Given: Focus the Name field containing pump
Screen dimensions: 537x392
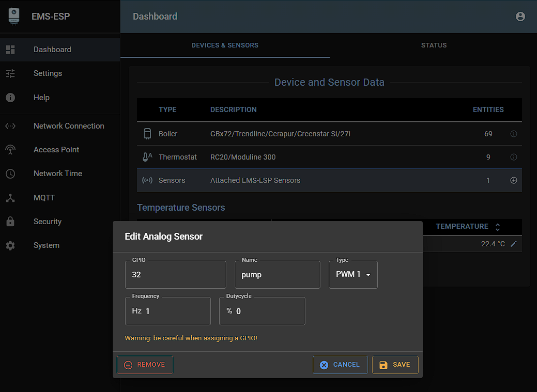Looking at the screenshot, I should point(277,275).
